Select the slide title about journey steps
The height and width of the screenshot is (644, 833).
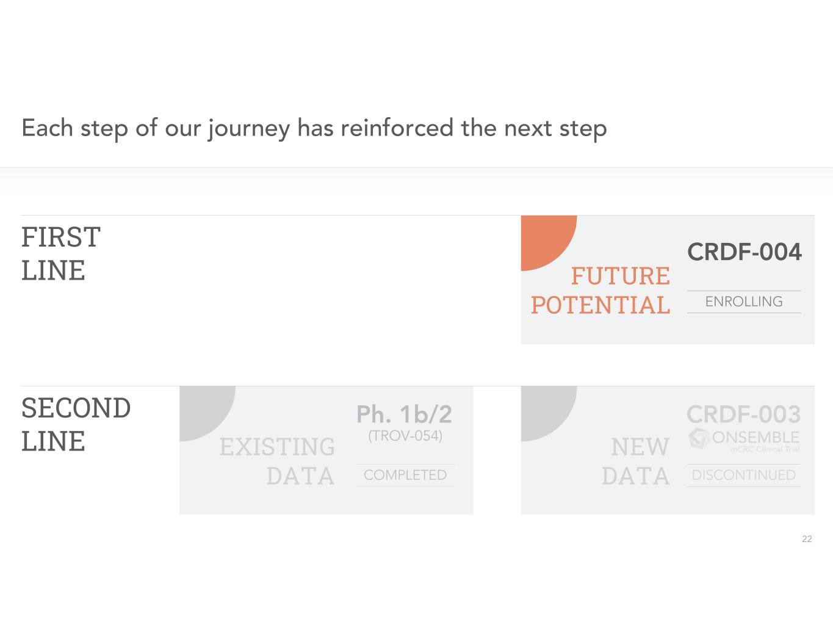tap(314, 128)
